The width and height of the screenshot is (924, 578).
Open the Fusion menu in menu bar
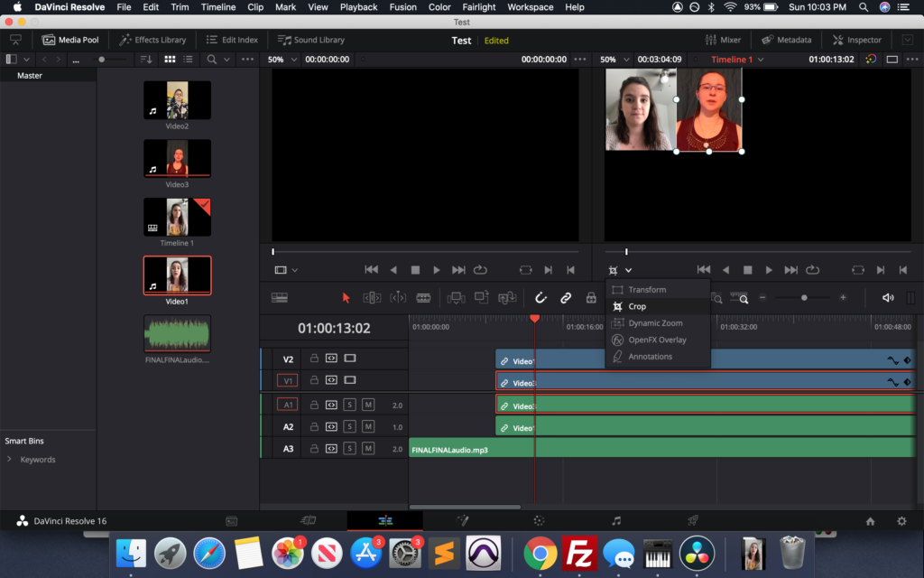tap(403, 7)
